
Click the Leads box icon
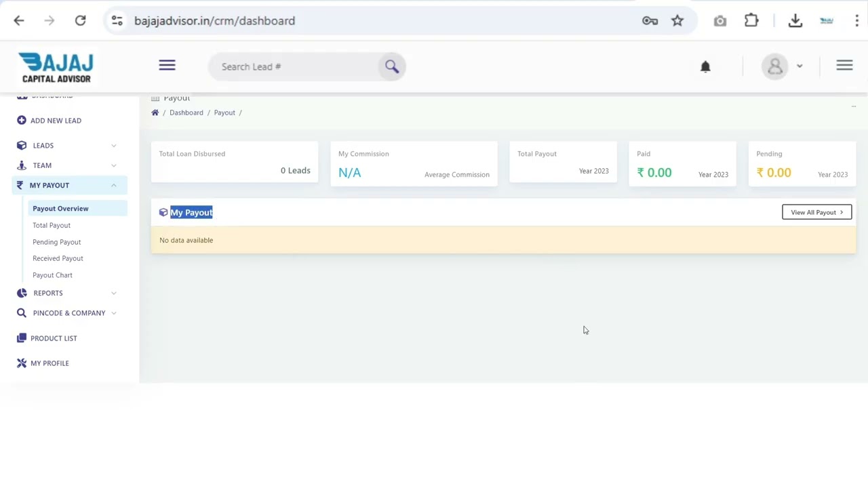[x=21, y=146]
